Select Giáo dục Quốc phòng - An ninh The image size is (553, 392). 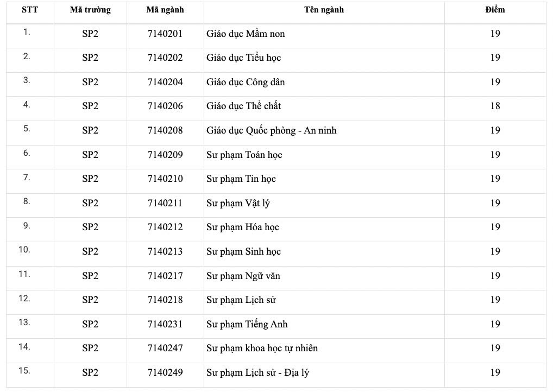coord(271,130)
